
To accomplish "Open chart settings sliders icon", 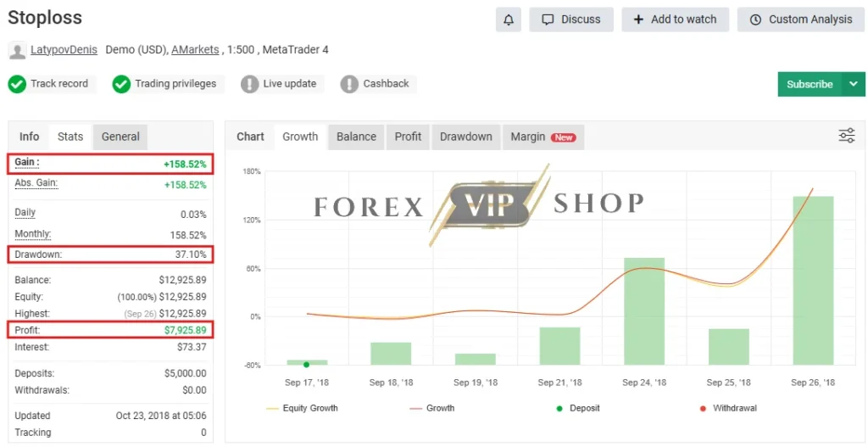I will (847, 136).
